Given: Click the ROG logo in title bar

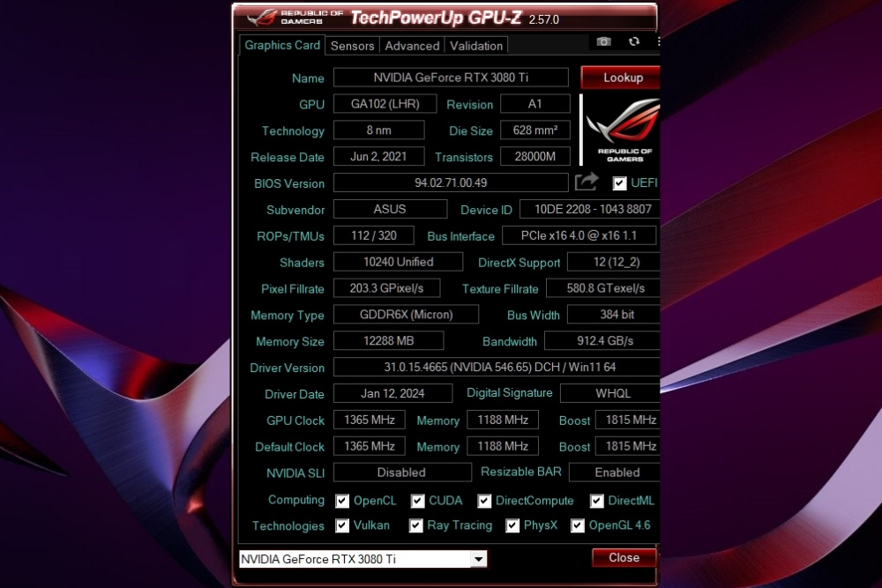Looking at the screenshot, I should 262,17.
